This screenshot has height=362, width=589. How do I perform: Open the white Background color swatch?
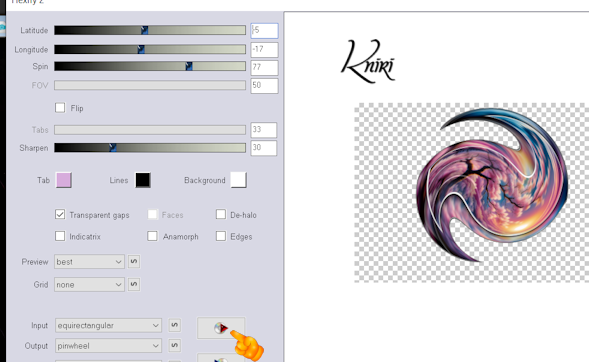[x=239, y=180]
